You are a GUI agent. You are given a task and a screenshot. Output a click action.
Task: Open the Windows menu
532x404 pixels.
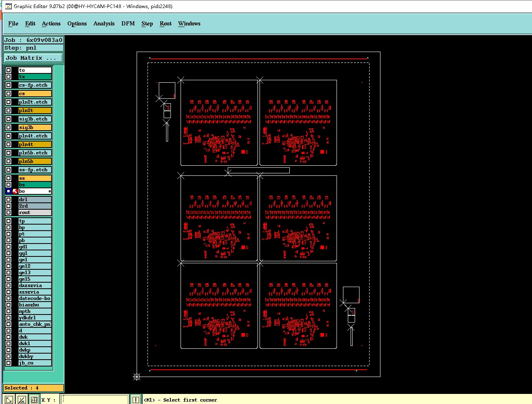[x=189, y=23]
